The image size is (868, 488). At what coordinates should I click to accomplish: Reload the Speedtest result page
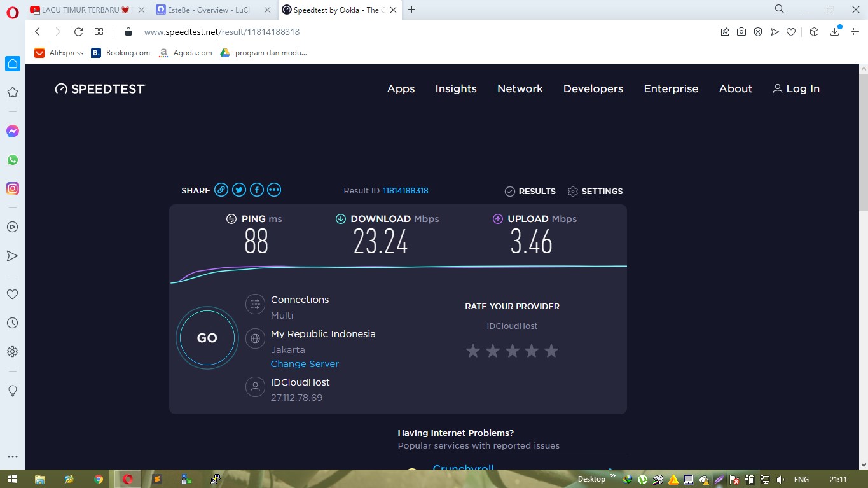(x=78, y=32)
